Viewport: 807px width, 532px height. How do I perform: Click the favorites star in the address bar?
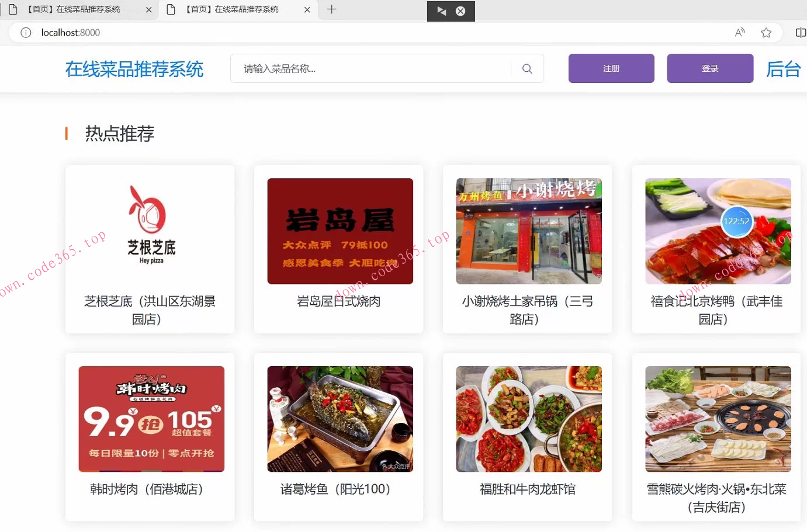click(x=766, y=33)
